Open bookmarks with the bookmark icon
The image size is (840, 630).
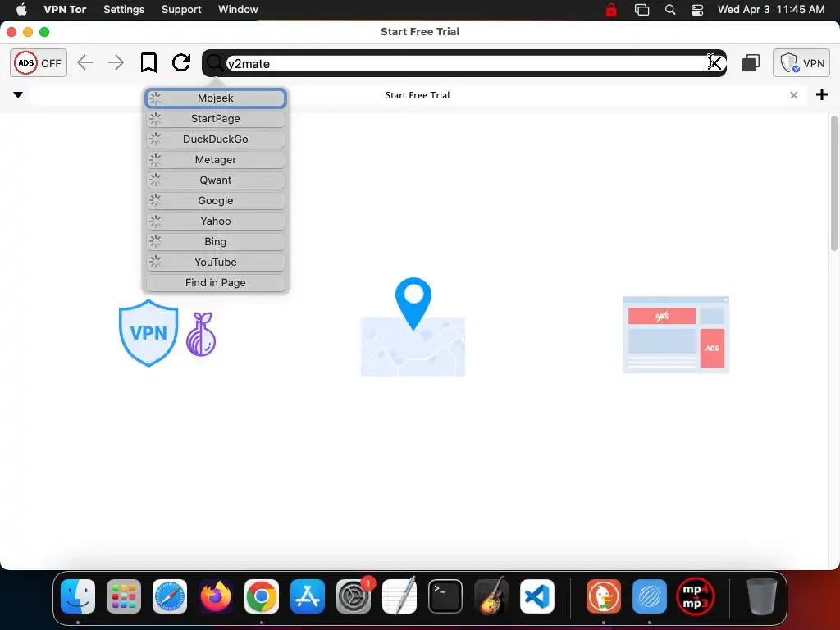coord(148,62)
